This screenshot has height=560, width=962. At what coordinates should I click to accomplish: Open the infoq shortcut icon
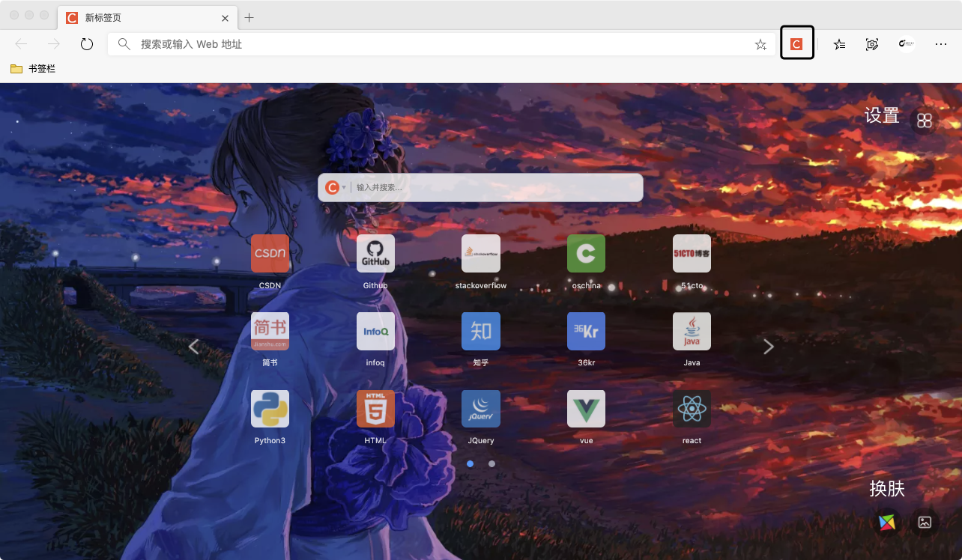coord(375,331)
